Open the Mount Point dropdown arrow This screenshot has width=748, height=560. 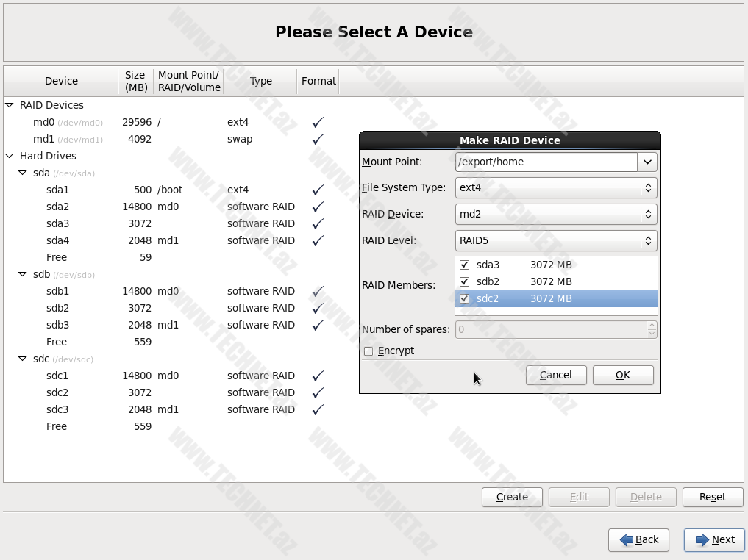click(647, 162)
